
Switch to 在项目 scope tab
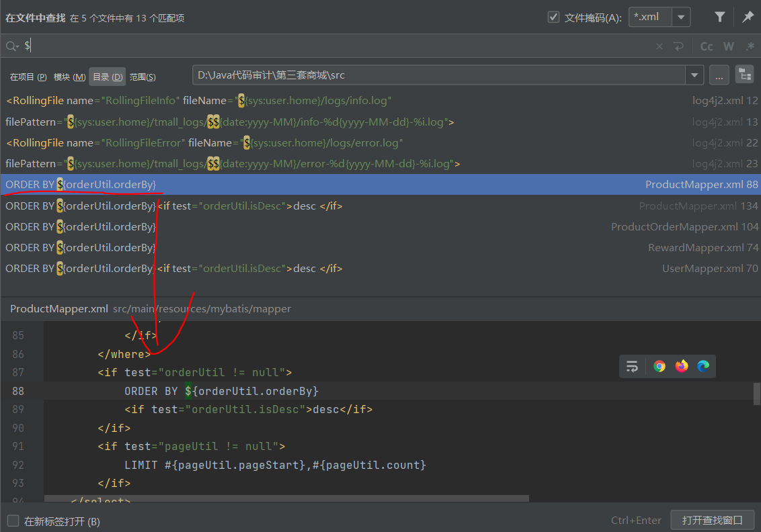click(x=28, y=77)
